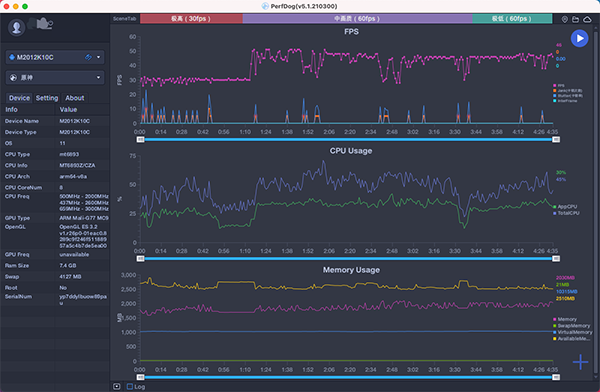Click right handle of CPU range slider

tap(556, 259)
